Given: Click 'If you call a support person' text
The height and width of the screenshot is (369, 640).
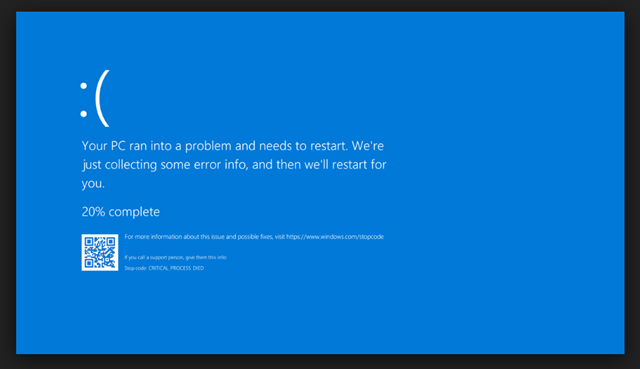Looking at the screenshot, I should (154, 258).
